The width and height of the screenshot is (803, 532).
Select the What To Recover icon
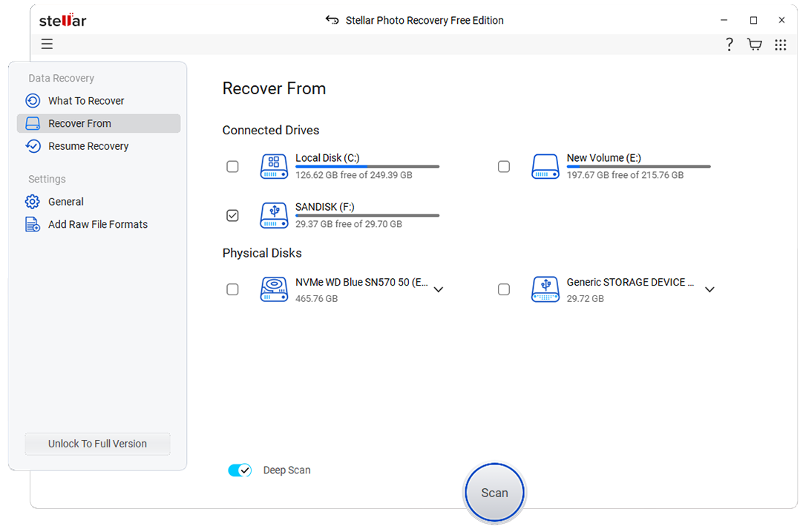click(33, 100)
